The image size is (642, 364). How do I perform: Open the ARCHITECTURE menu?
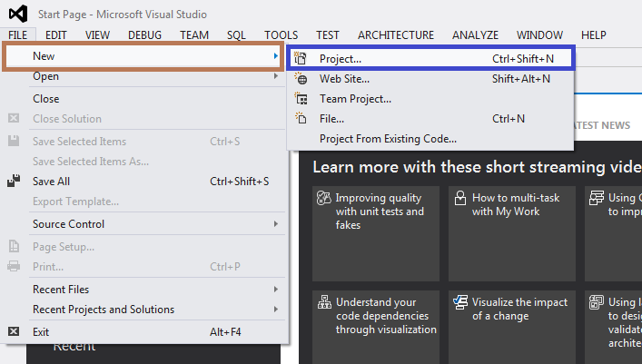[x=396, y=35]
